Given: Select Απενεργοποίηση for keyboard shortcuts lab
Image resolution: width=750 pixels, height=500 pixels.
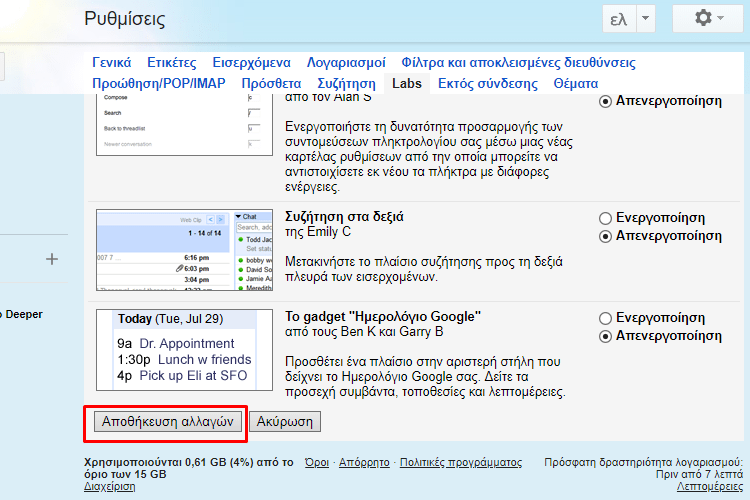Looking at the screenshot, I should (x=606, y=101).
